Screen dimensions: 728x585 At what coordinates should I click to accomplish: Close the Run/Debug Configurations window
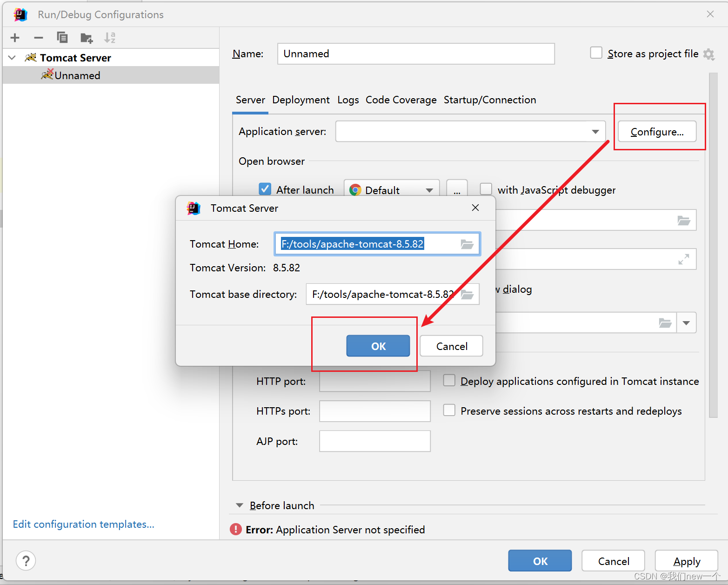(x=710, y=14)
